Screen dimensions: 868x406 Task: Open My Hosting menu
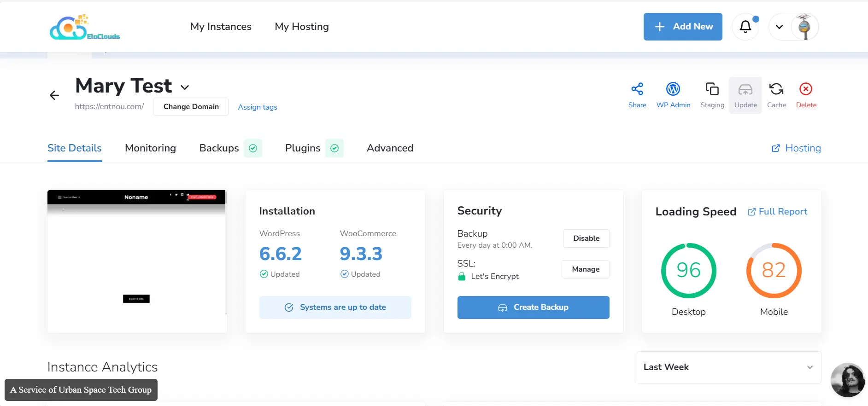(x=302, y=27)
